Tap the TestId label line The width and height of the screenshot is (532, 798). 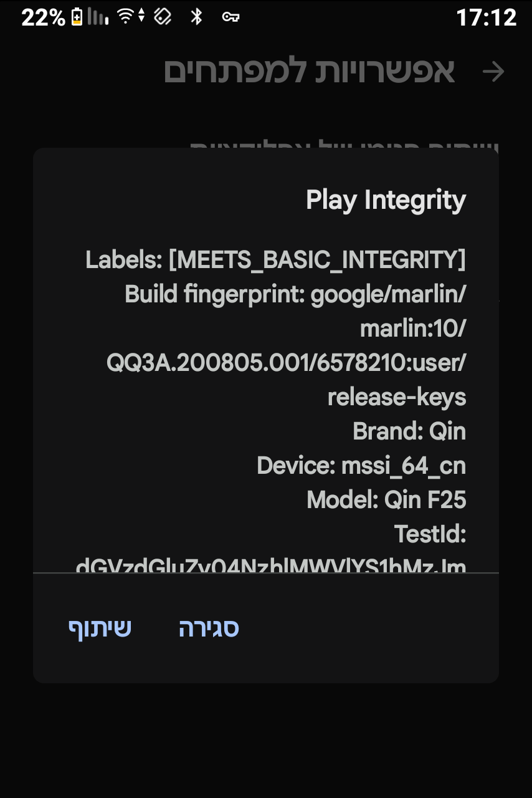(x=430, y=534)
